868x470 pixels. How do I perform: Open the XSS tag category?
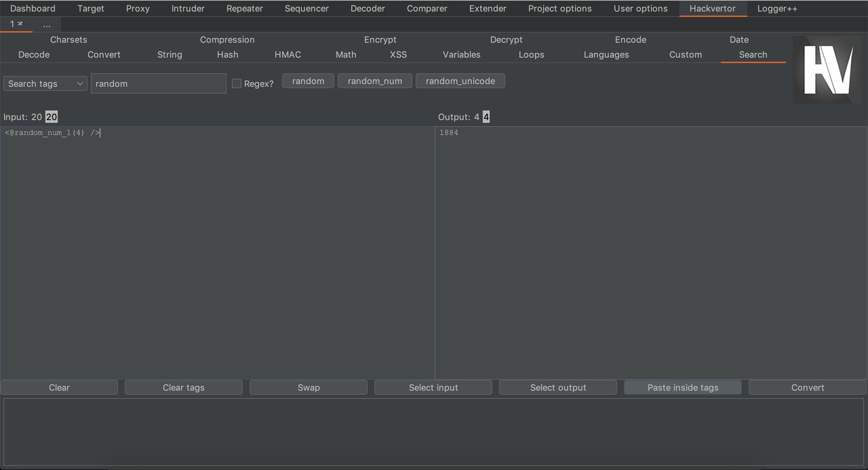pyautogui.click(x=398, y=55)
